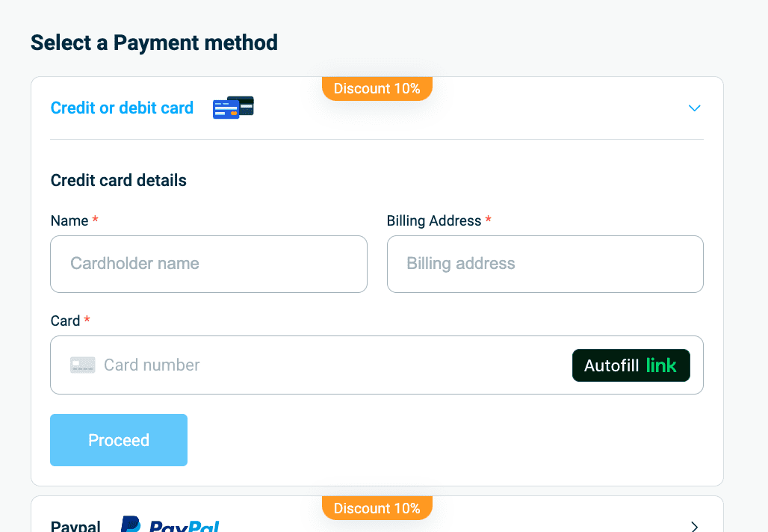The height and width of the screenshot is (532, 768).
Task: Click the Discount 10% badge on the card option
Action: 377,88
